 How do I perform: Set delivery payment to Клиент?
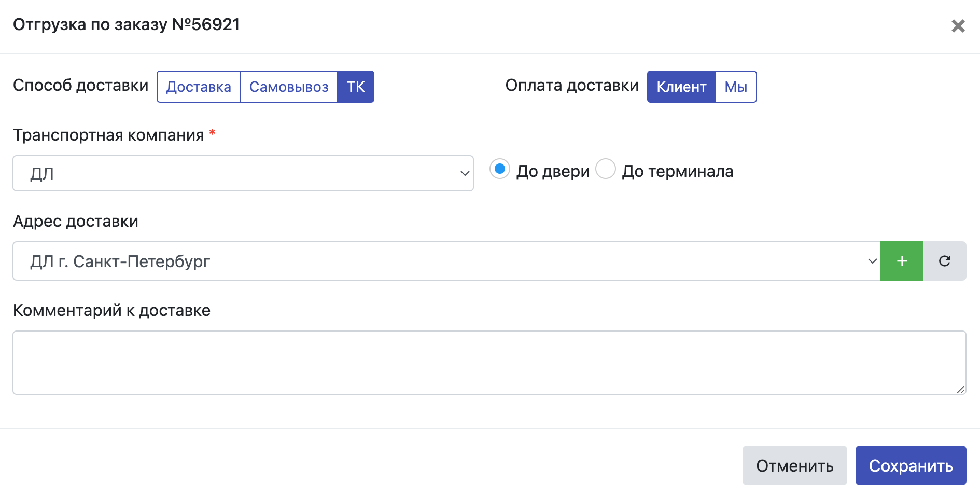point(681,87)
